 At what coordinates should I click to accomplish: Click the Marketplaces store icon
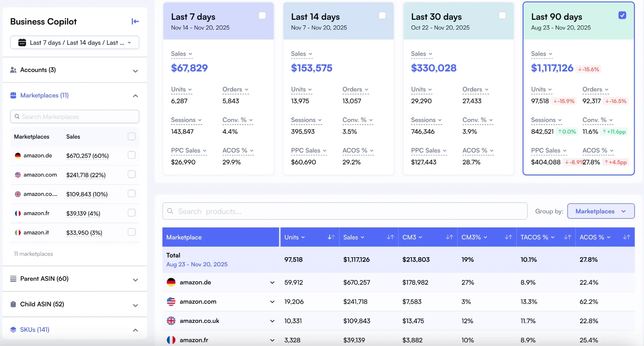pos(13,95)
